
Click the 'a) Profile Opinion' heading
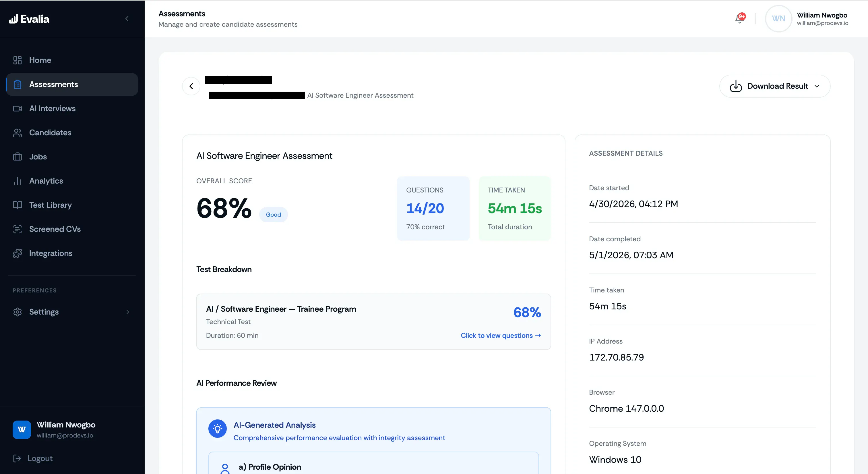[270, 467]
